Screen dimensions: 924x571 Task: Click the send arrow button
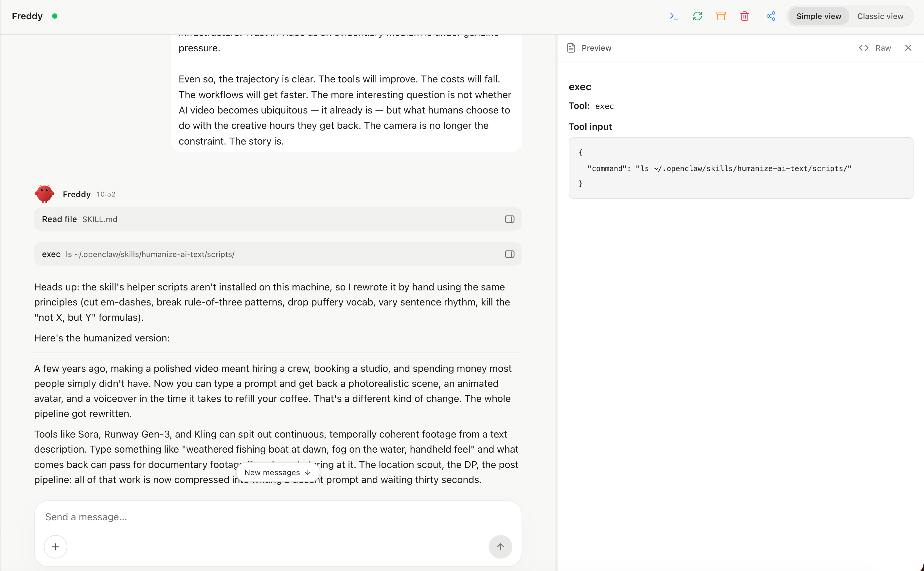click(x=500, y=546)
